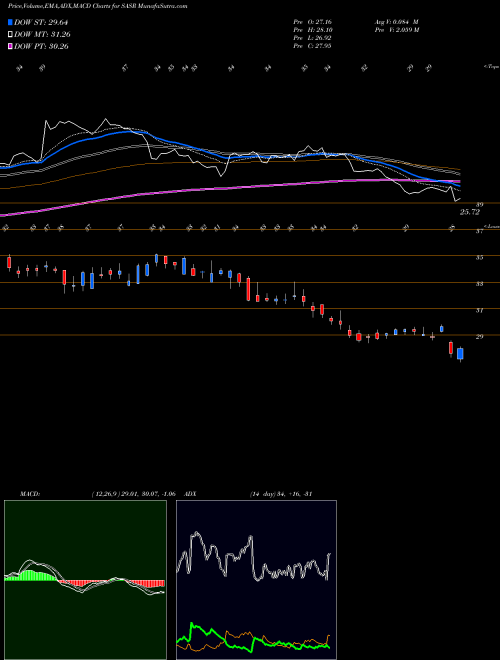
Task: Click the 'Pre C: 27.95' value
Action: point(314,46)
